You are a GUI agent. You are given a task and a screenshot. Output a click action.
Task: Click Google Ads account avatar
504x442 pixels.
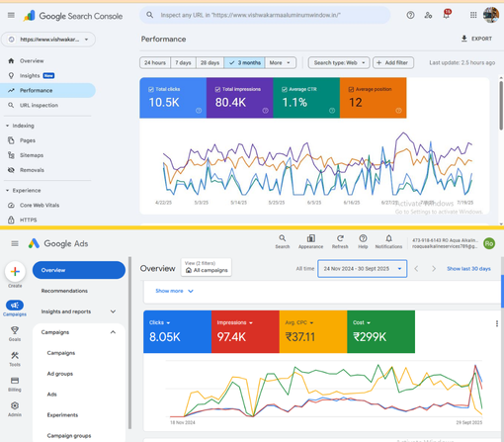[489, 243]
